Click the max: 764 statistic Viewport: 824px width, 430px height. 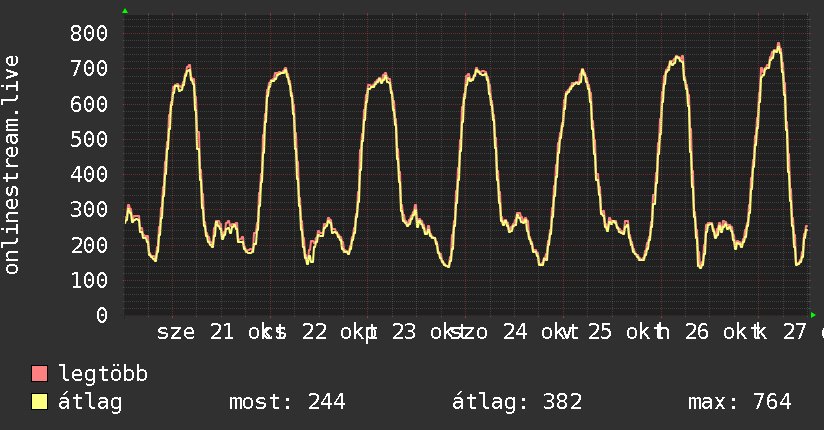coord(740,402)
